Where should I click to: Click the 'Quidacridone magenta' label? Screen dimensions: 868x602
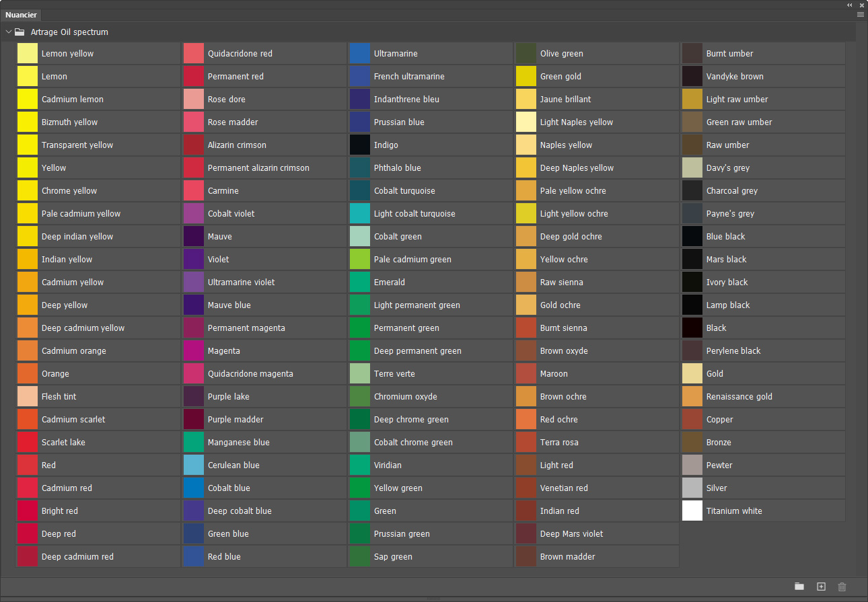coord(250,374)
